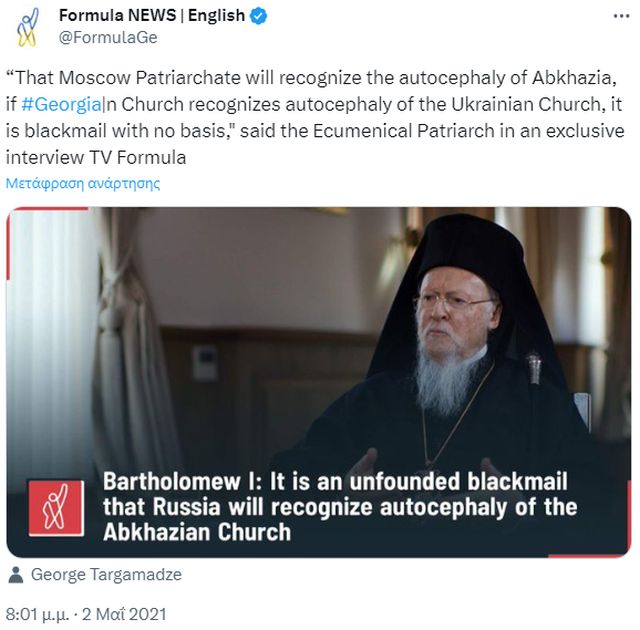
Task: Click the 8:01 μ.μ. timestamp
Action: coord(37,614)
